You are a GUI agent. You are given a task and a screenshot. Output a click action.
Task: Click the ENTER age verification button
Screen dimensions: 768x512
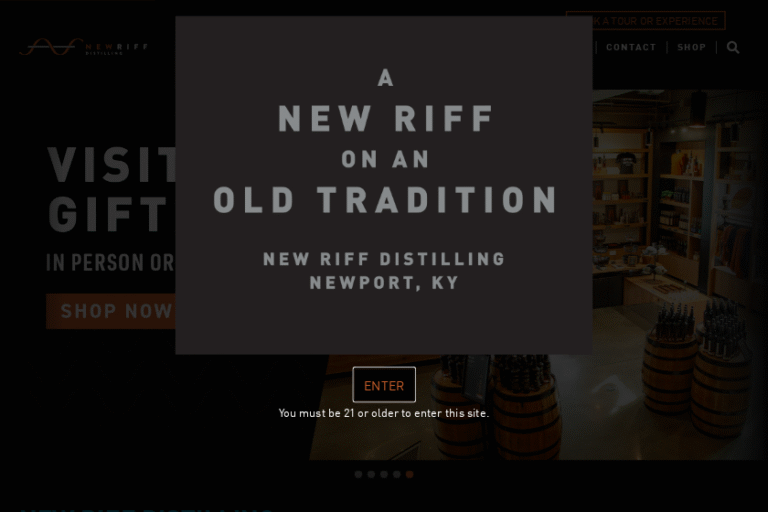pos(384,385)
